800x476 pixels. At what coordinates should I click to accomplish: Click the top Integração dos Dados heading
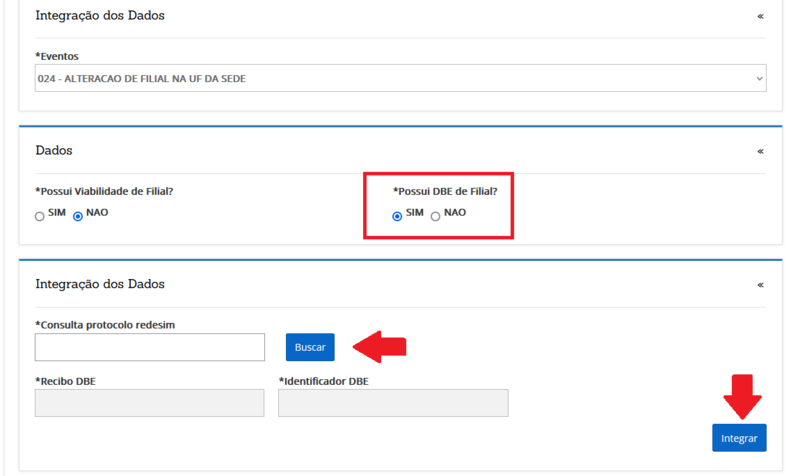[x=100, y=16]
